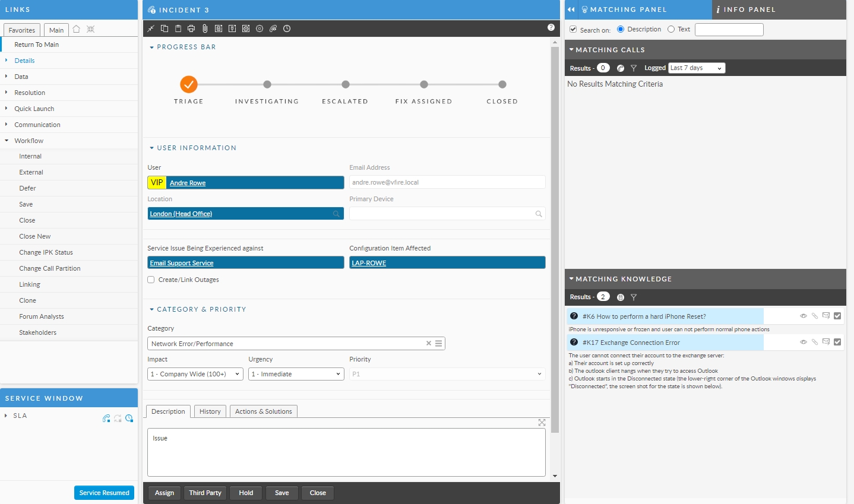Image resolution: width=854 pixels, height=504 pixels.
Task: Click the search icon in Location field
Action: 336,214
